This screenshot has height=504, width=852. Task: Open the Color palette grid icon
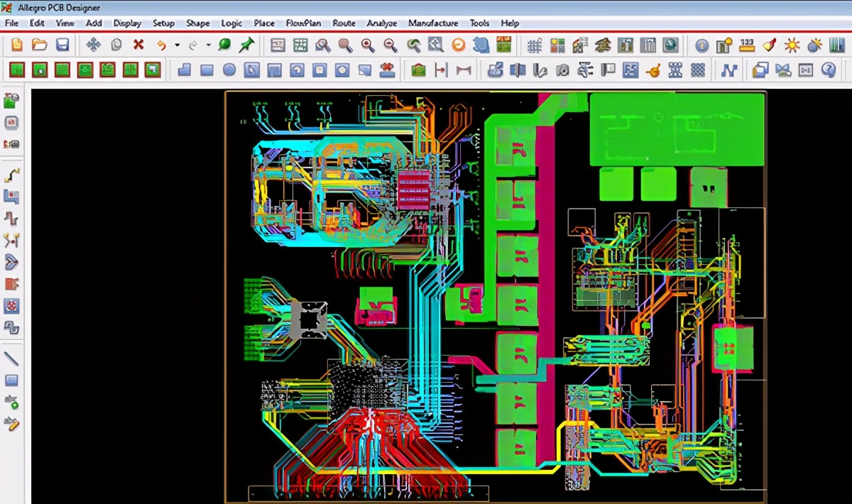(557, 45)
